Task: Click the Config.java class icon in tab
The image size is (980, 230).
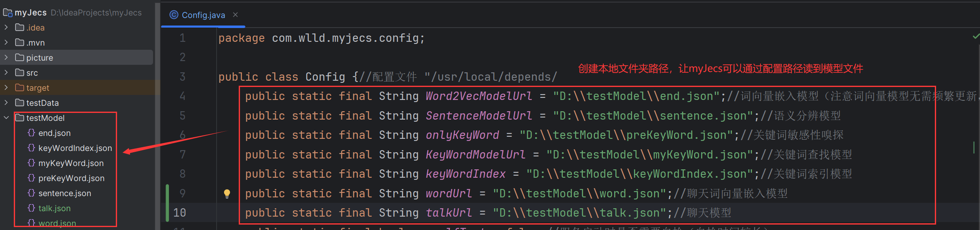Action: [174, 15]
